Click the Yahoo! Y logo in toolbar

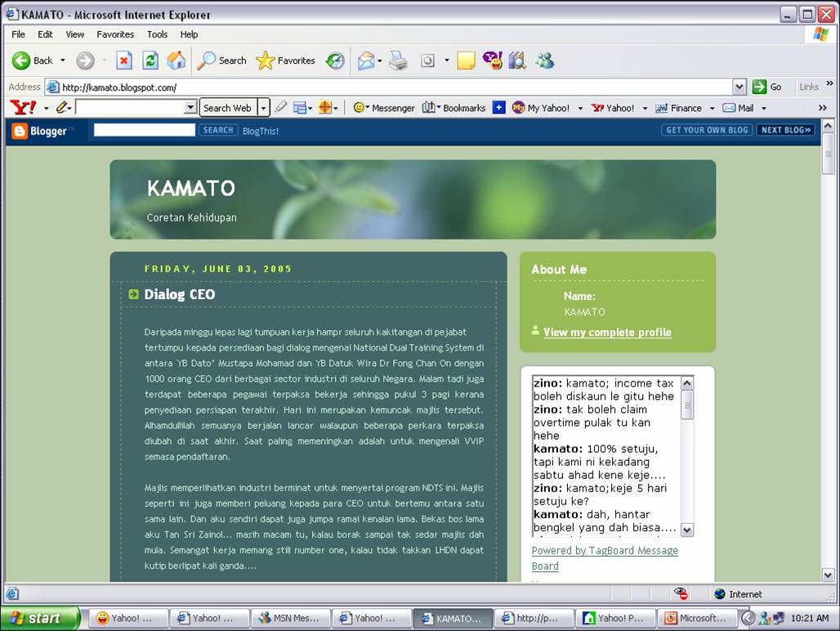[23, 108]
